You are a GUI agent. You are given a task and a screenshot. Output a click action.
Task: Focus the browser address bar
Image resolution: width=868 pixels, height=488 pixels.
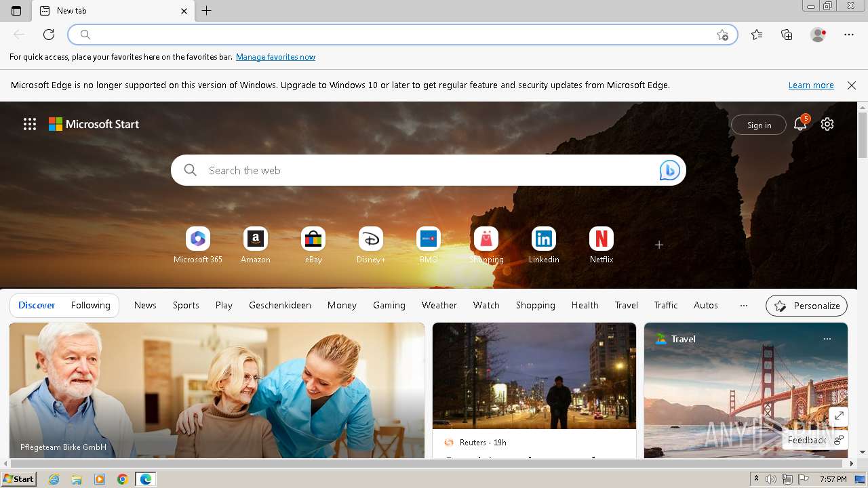[x=403, y=35]
